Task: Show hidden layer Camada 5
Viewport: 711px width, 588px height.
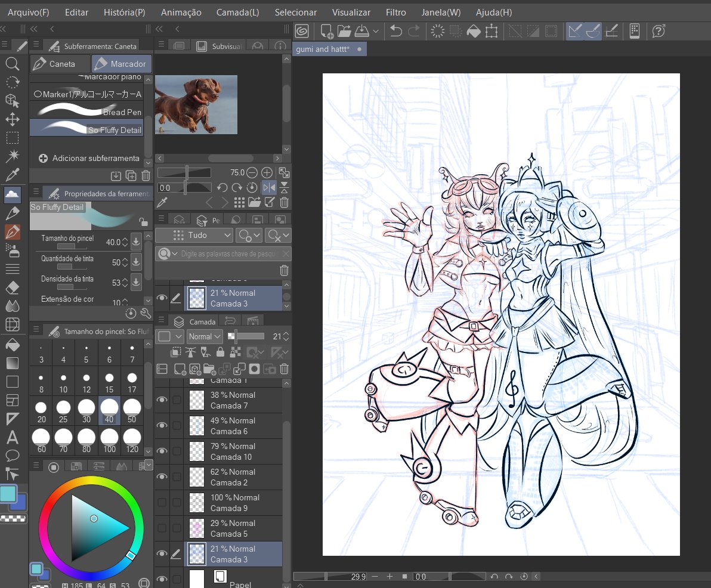Action: [x=162, y=528]
